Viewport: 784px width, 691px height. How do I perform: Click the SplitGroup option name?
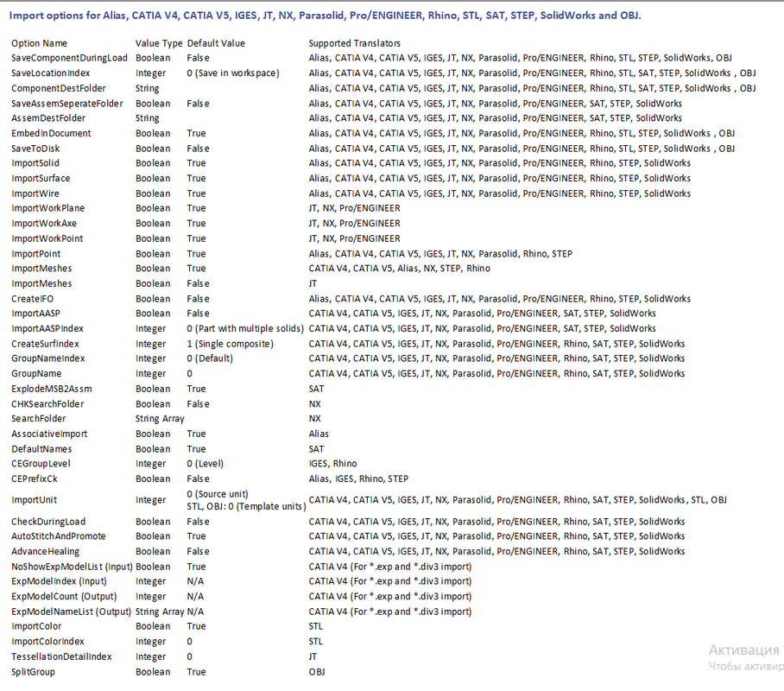pyautogui.click(x=33, y=672)
